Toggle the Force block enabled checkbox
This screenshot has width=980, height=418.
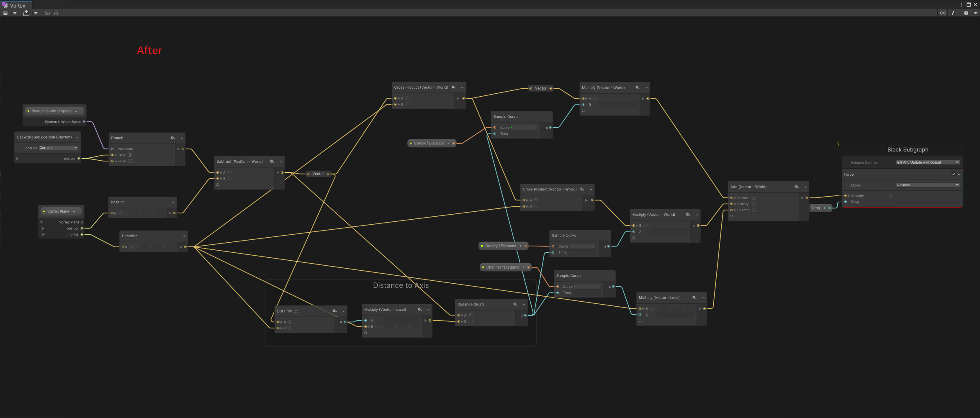[x=954, y=174]
